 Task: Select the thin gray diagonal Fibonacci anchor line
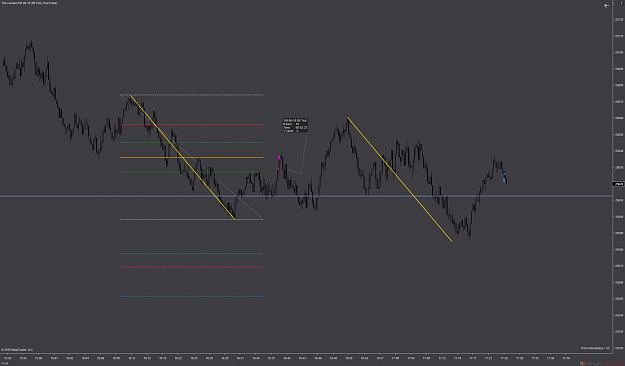point(192,157)
